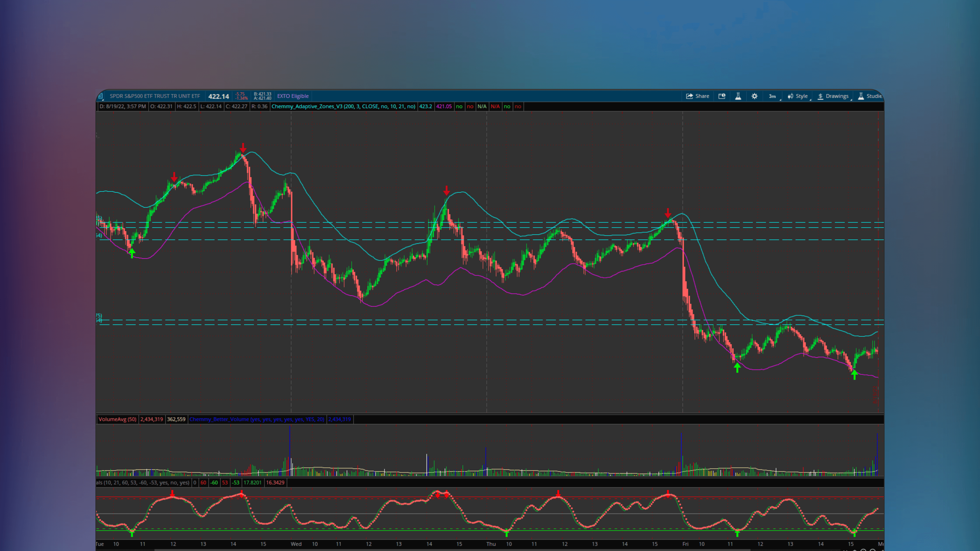
Task: Click the red sell arrow at the chart peak
Action: 243,147
